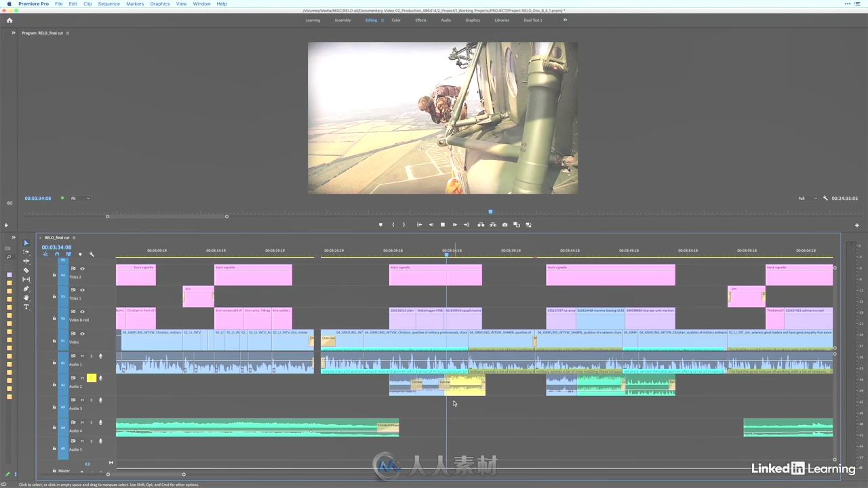Enable voice-over record on Audio 3
The height and width of the screenshot is (488, 868).
(100, 400)
